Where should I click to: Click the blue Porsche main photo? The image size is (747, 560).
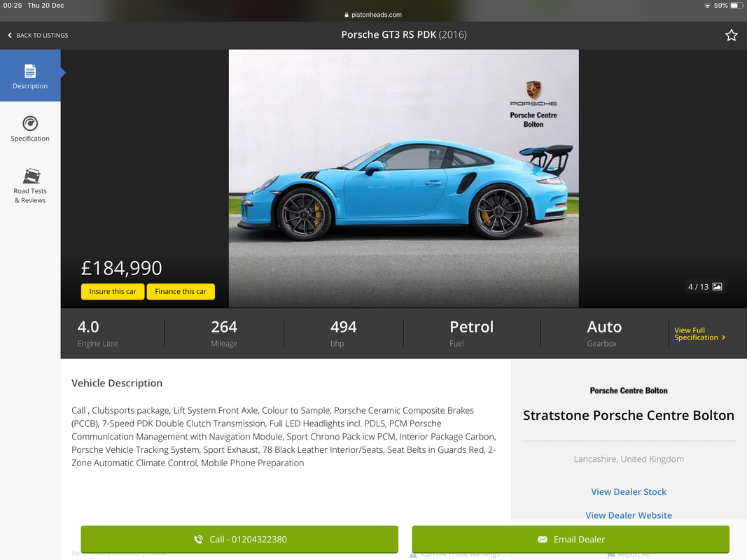click(403, 178)
